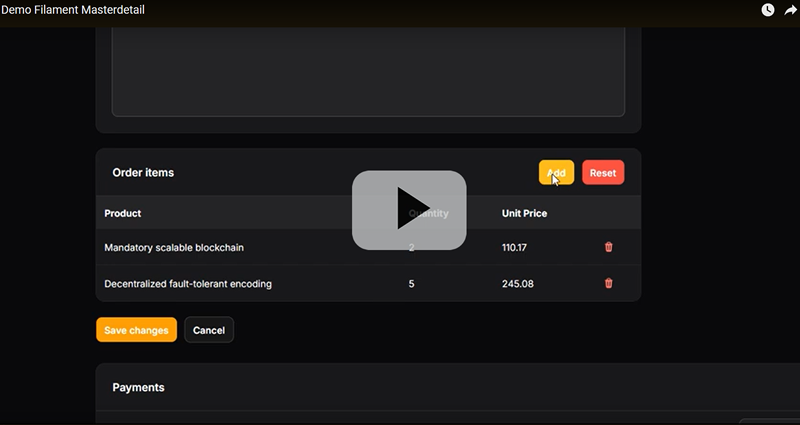
Task: Click the quantity value 5
Action: point(412,284)
